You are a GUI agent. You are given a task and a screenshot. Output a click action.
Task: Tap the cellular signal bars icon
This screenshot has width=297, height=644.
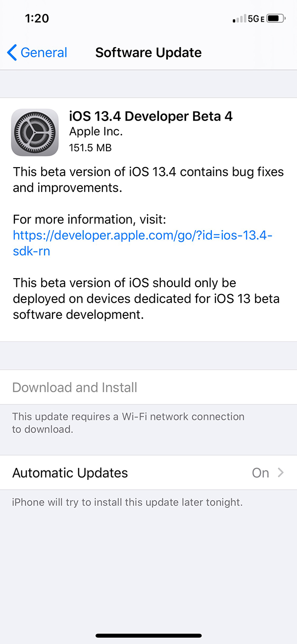tap(239, 19)
